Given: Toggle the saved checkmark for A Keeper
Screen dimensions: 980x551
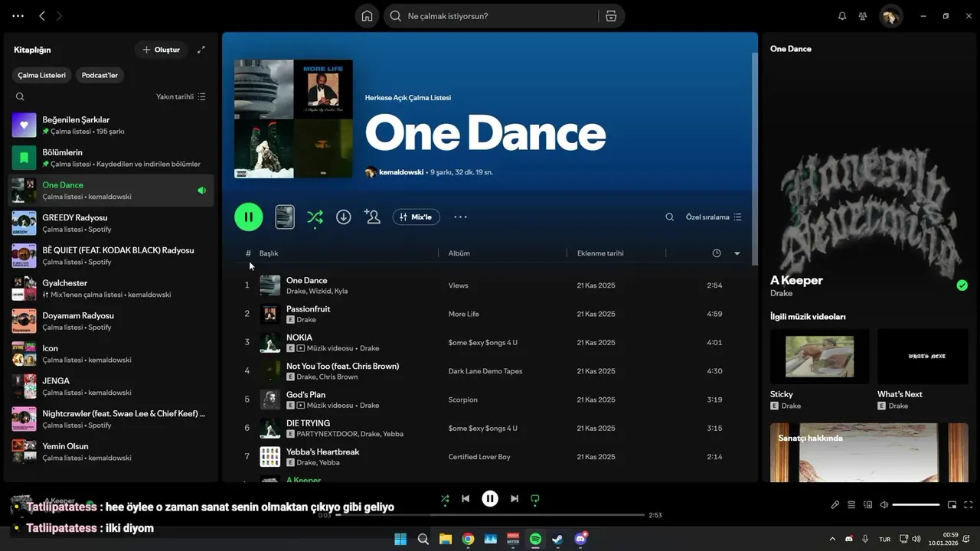Looking at the screenshot, I should pyautogui.click(x=962, y=285).
